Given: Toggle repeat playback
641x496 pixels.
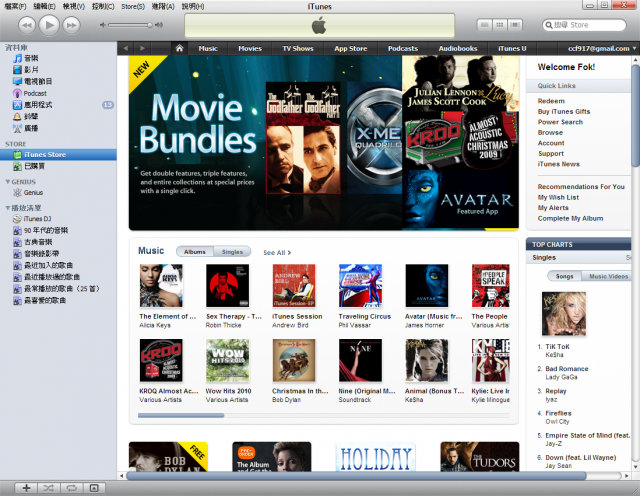Looking at the screenshot, I should [x=72, y=488].
